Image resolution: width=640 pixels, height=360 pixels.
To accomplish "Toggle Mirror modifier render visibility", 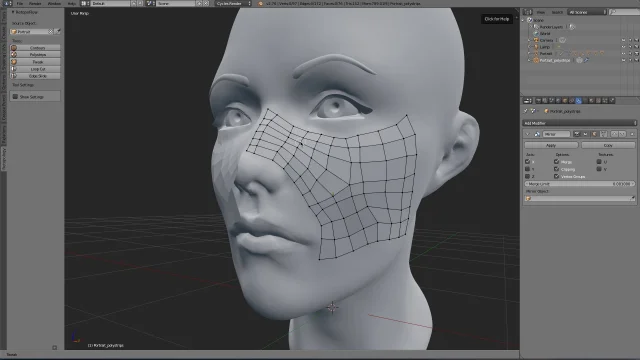I will click(577, 134).
